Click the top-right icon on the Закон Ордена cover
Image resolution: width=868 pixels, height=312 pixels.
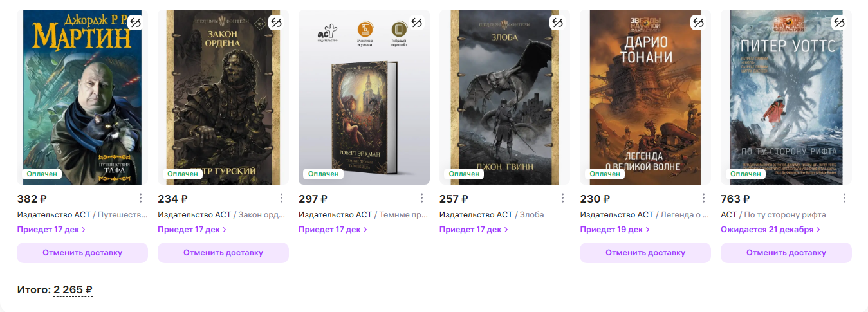point(276,23)
